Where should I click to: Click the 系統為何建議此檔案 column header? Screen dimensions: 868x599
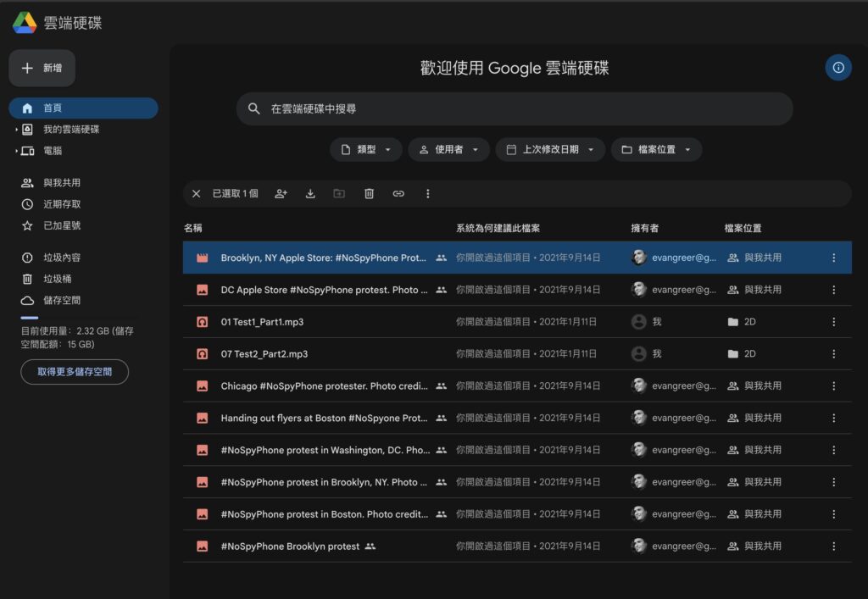coord(498,228)
